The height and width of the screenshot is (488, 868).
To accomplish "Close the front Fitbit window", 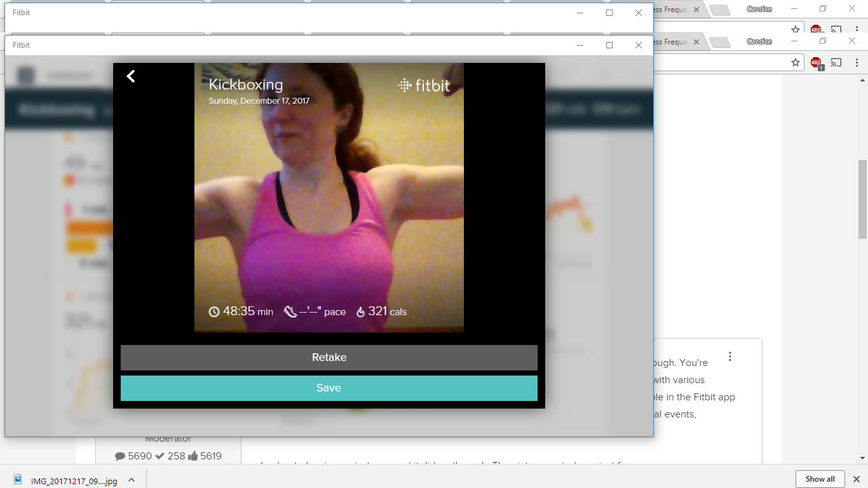I will pyautogui.click(x=639, y=45).
